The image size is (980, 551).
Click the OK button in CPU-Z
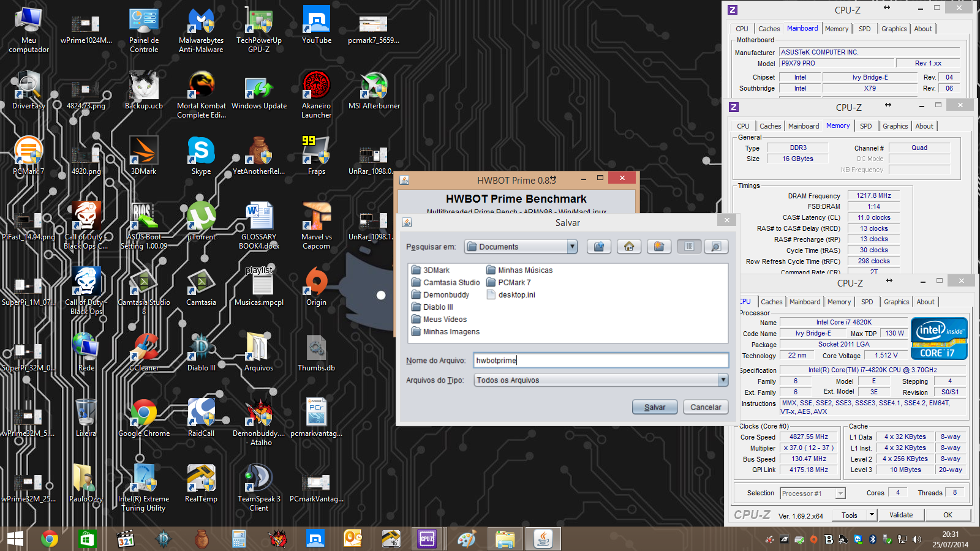click(948, 515)
